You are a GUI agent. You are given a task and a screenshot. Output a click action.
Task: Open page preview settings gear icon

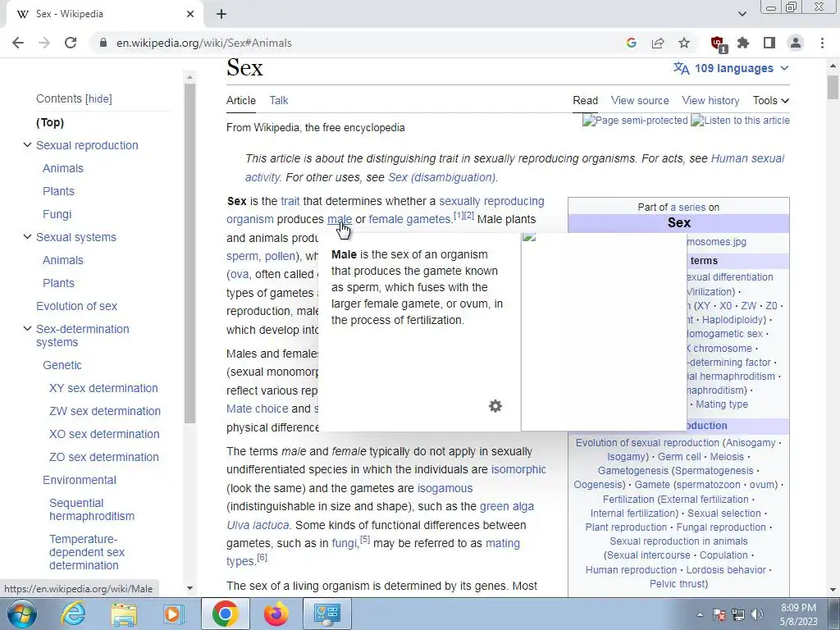495,406
